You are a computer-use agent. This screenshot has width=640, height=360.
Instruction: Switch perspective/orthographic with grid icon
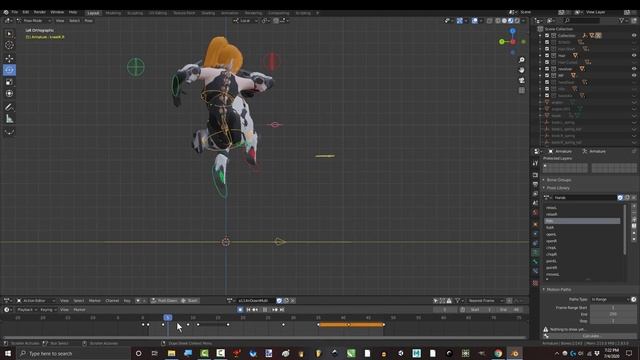[522, 91]
